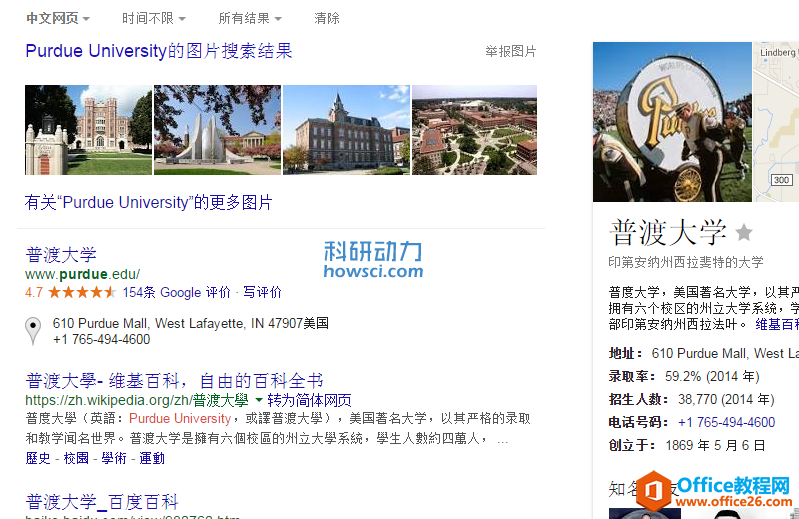Image resolution: width=799 pixels, height=519 pixels.
Task: Click 清除 to clear search filters
Action: point(327,18)
